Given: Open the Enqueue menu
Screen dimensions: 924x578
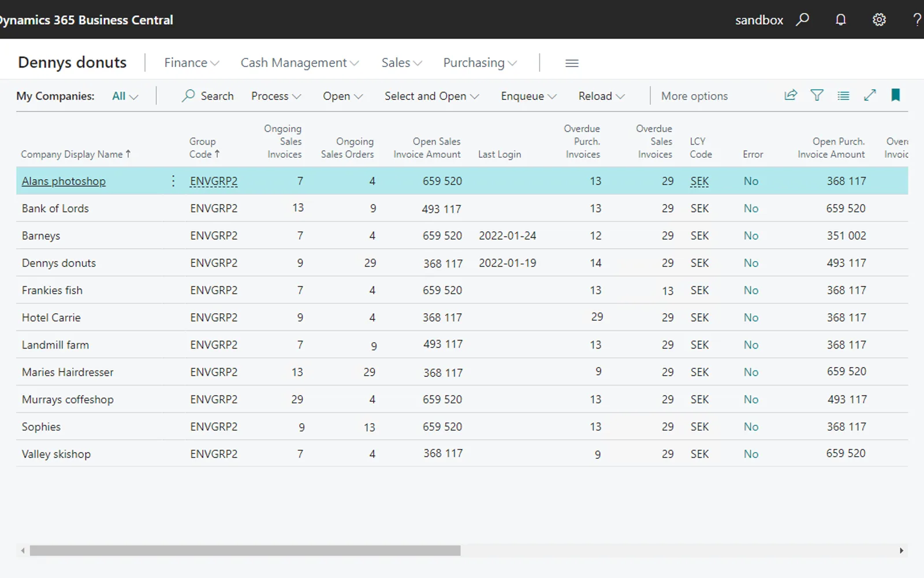Looking at the screenshot, I should click(x=529, y=96).
